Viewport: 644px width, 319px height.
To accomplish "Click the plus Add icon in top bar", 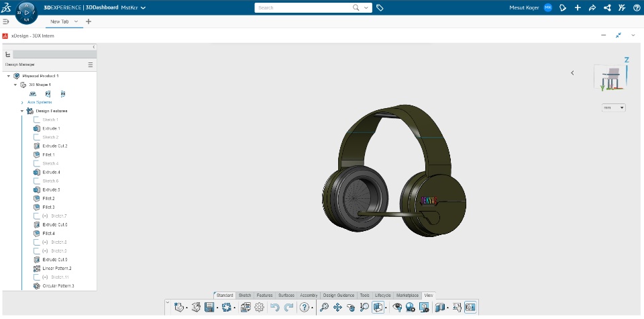I will 578,7.
